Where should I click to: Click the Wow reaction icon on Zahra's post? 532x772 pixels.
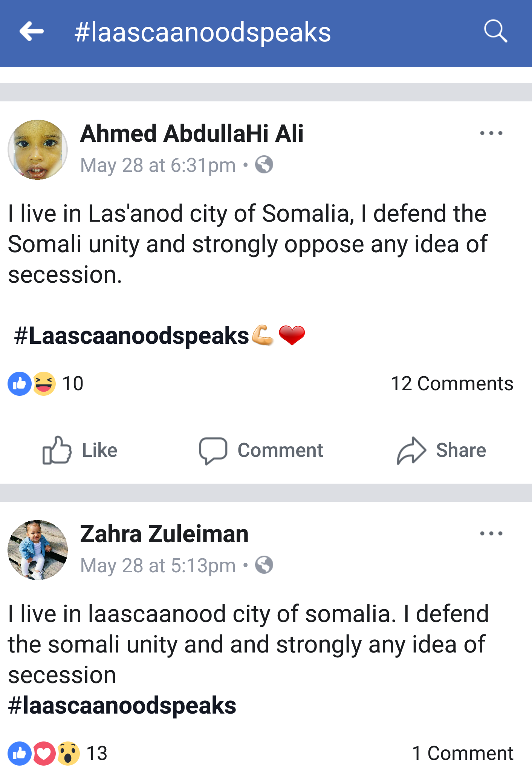pos(68,753)
